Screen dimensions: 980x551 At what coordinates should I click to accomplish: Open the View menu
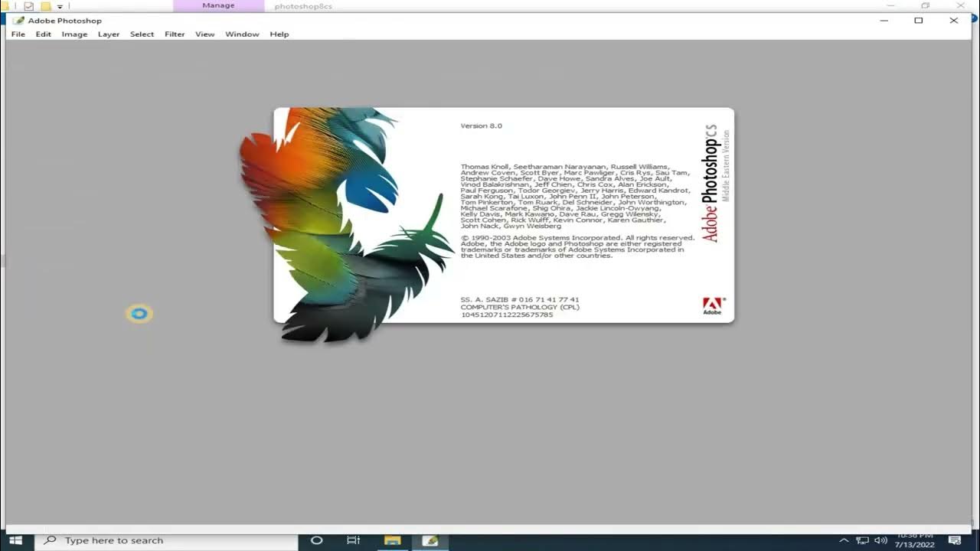[204, 34]
